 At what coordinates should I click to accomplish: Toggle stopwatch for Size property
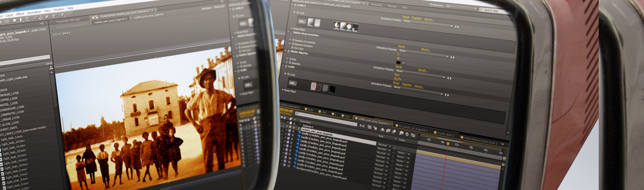pyautogui.click(x=290, y=59)
